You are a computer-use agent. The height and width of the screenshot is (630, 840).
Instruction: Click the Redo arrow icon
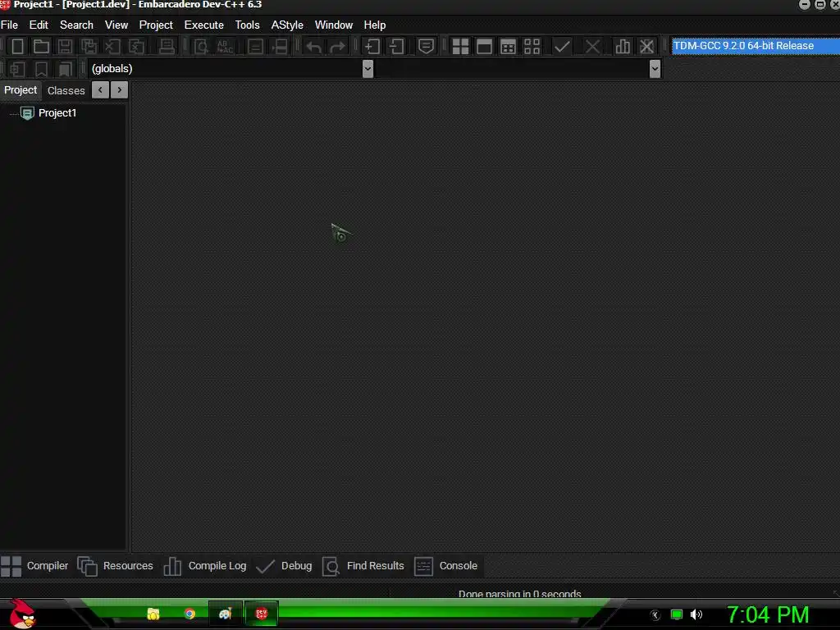pos(337,47)
